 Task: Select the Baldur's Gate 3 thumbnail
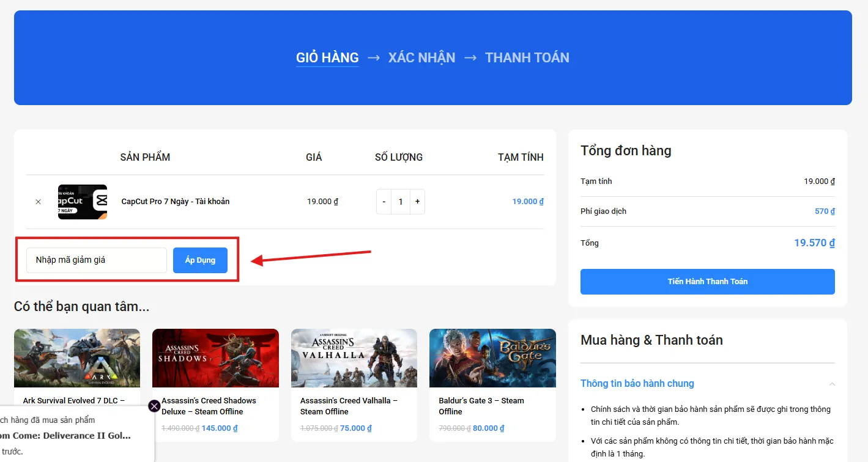[x=492, y=358]
